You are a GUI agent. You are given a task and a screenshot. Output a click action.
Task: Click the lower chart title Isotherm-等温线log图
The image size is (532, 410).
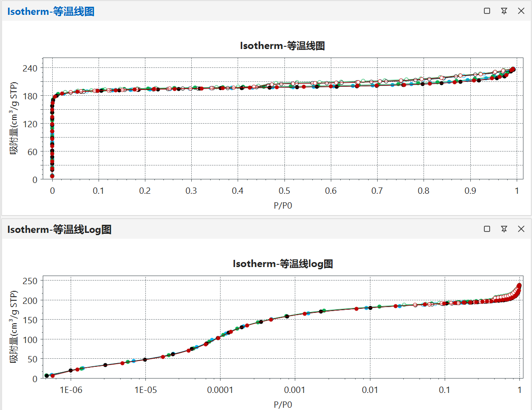(283, 263)
